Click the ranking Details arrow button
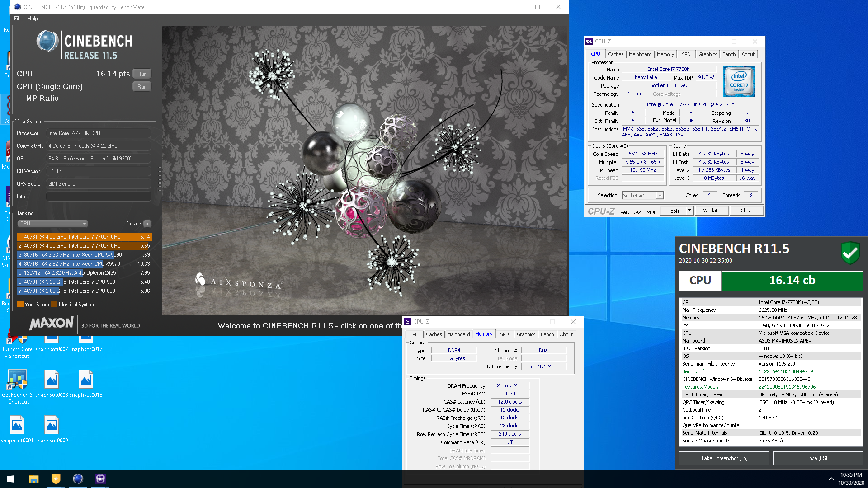 [147, 224]
